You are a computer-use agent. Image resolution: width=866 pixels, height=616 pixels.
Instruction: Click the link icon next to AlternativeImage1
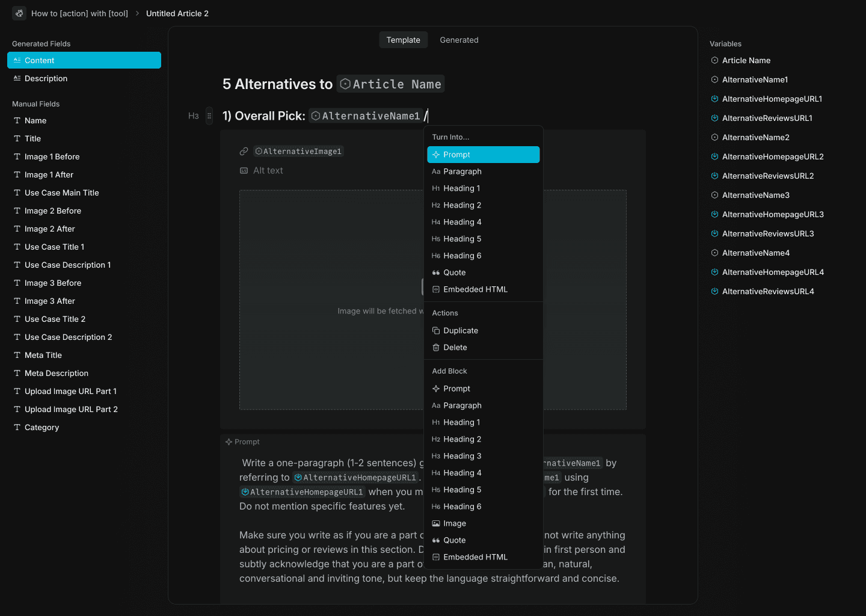tap(244, 151)
